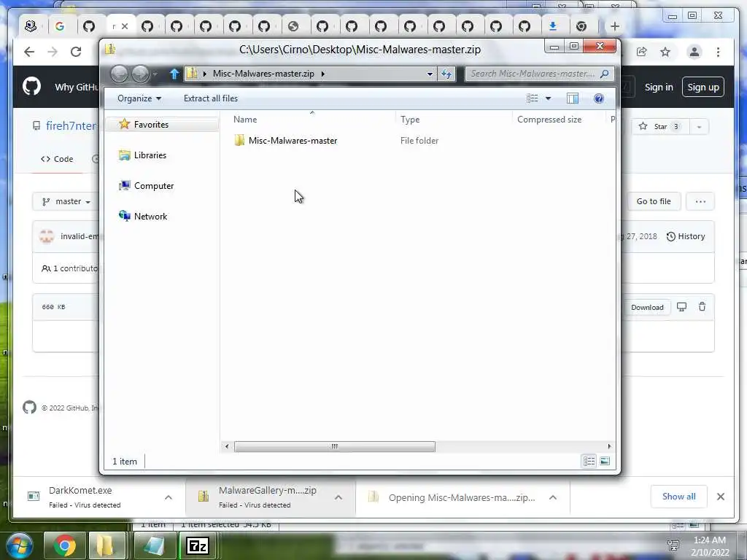Viewport: 747px width, 560px height.
Task: Switch to the Google tab in Chrome
Action: click(60, 26)
